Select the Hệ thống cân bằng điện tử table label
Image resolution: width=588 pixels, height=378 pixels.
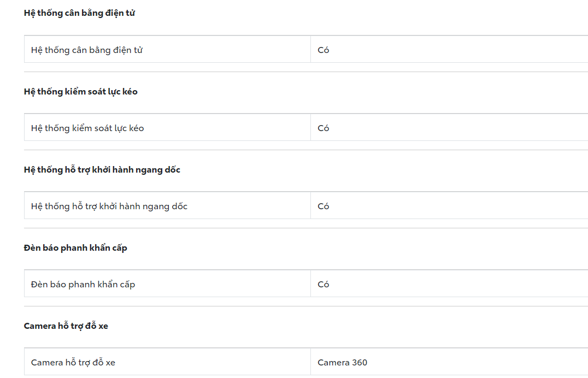87,50
